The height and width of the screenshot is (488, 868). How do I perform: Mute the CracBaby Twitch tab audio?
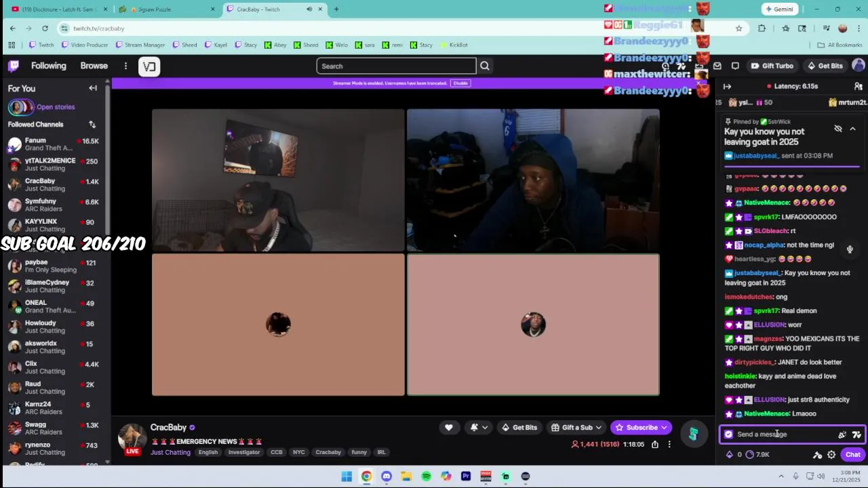pyautogui.click(x=309, y=9)
